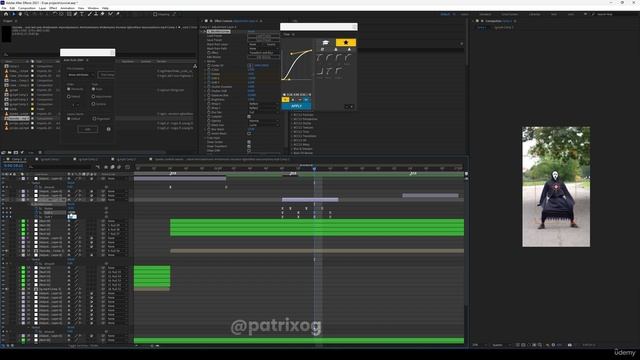The height and width of the screenshot is (360, 640).
Task: Click the Reset link of the applied effect
Action: click(x=251, y=31)
